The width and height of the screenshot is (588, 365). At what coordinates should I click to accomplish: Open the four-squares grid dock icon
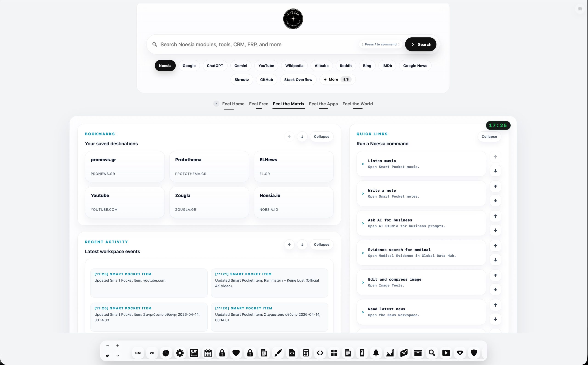(x=334, y=353)
